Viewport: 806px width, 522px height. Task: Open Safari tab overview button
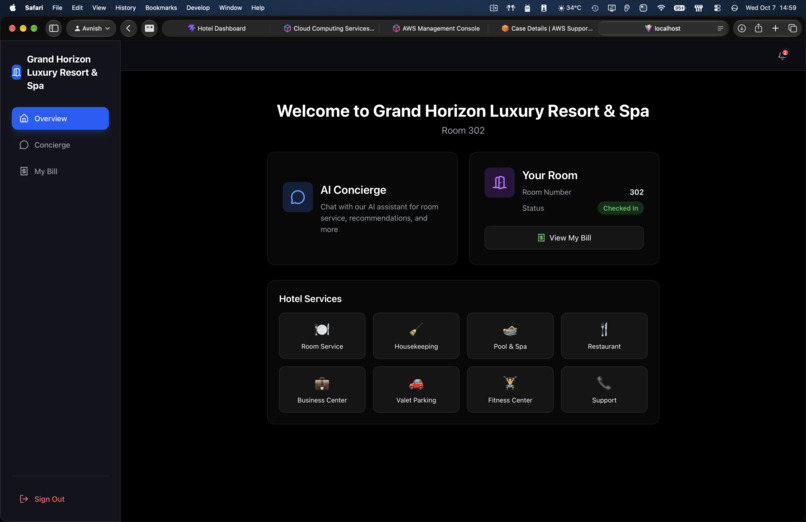pos(150,28)
